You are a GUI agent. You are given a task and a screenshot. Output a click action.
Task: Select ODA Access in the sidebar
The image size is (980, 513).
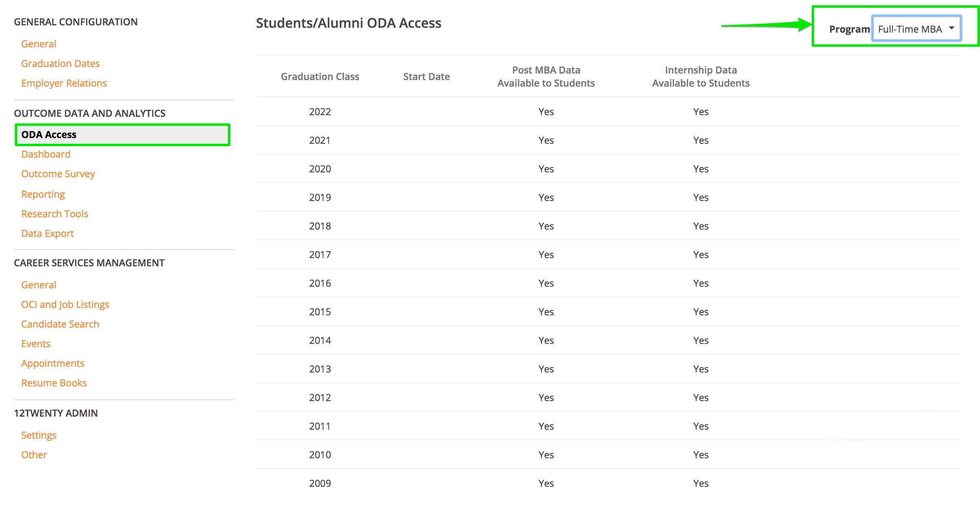click(x=49, y=135)
